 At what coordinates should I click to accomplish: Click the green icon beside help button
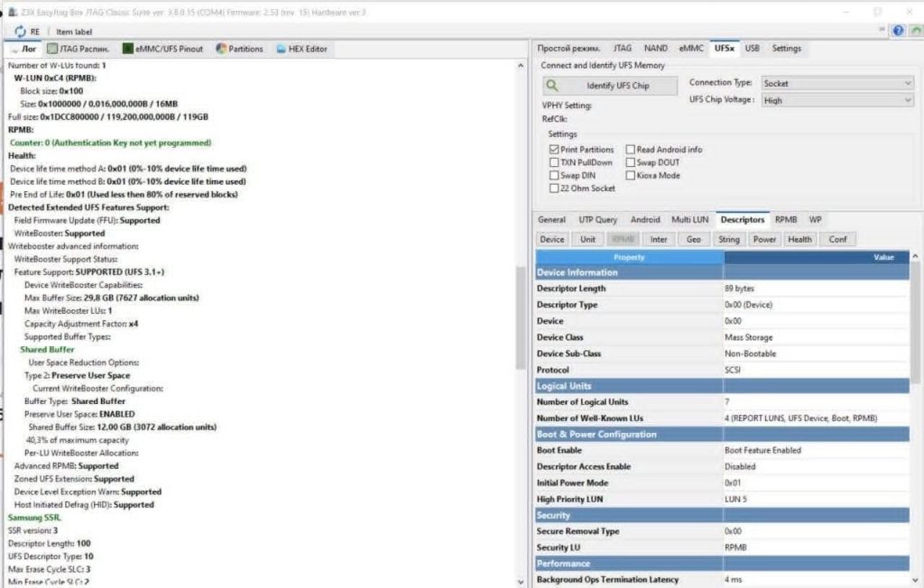coord(915,31)
